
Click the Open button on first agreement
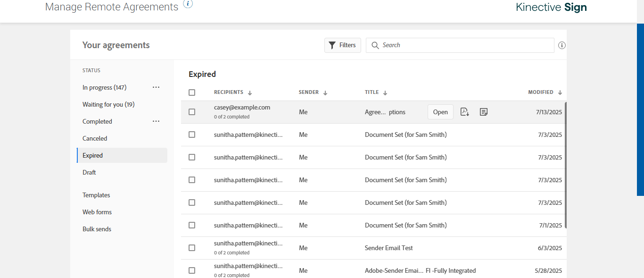coord(440,112)
